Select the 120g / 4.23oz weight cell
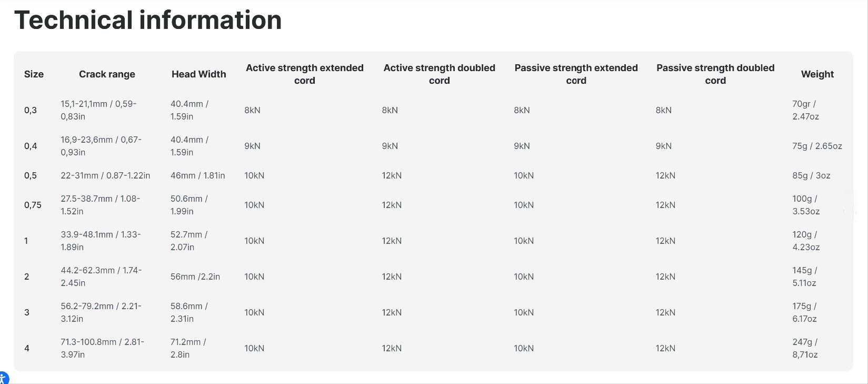This screenshot has width=868, height=384. (x=806, y=241)
